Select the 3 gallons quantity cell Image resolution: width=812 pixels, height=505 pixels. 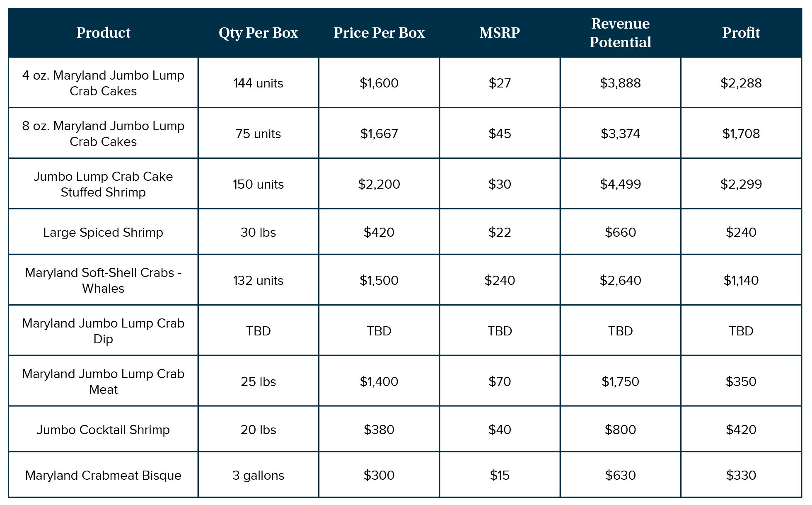[258, 475]
